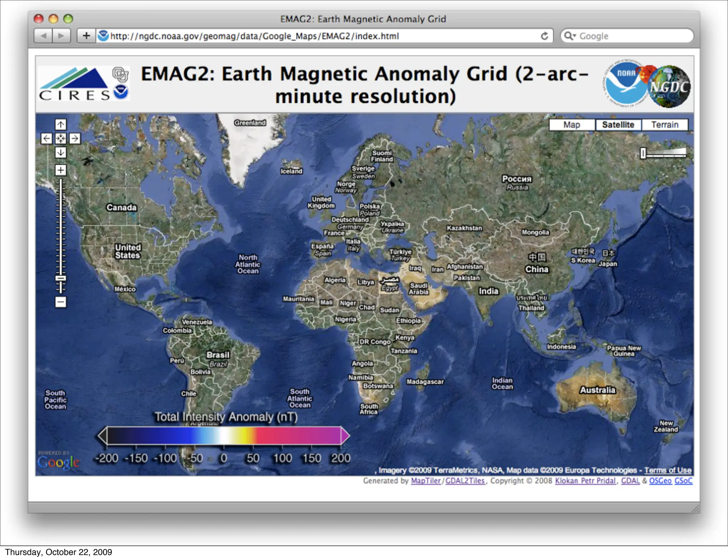Click the overlay opacity slider handle
This screenshot has width=728, height=560.
coord(643,153)
